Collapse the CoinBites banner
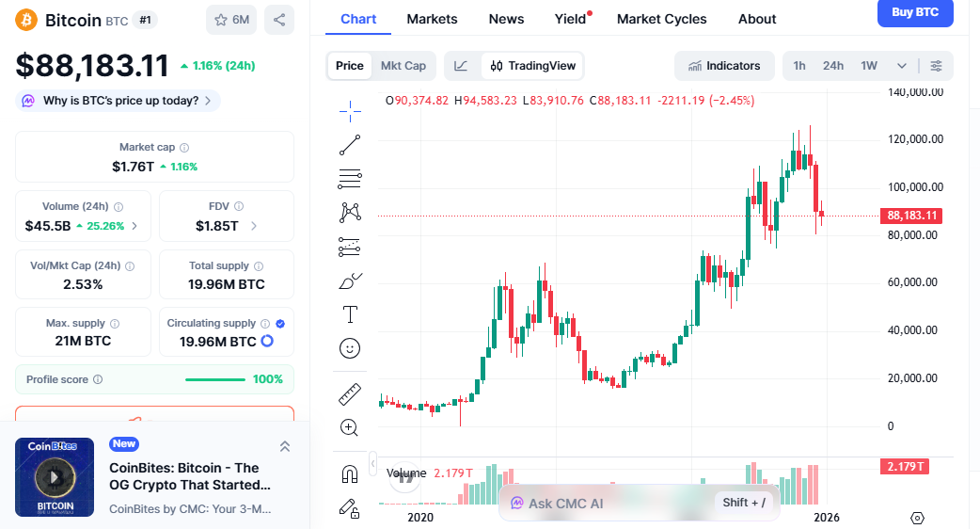This screenshot has width=980, height=529. 285,446
